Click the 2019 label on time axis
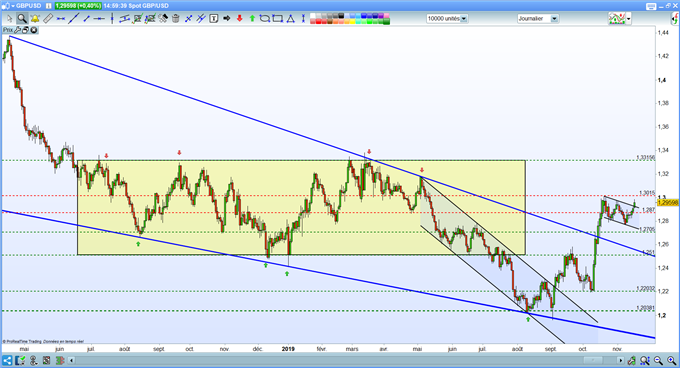This screenshot has height=368, width=680. pos(288,348)
